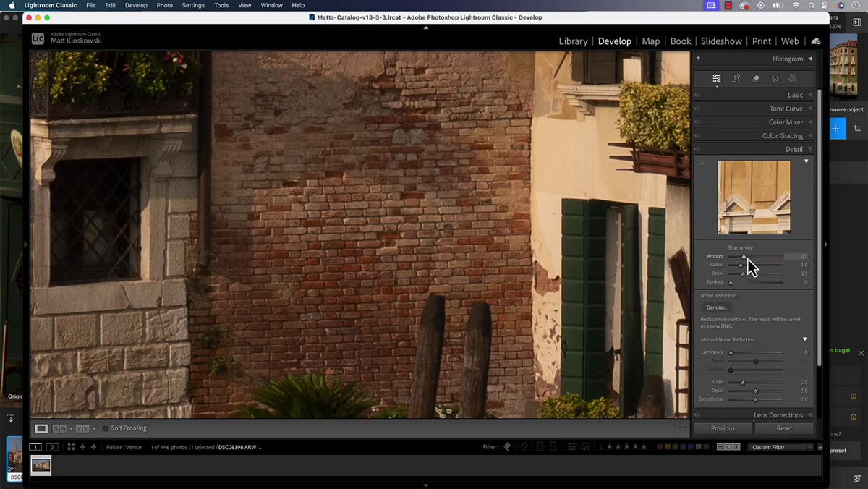
Task: Open the Masking tool
Action: [793, 78]
